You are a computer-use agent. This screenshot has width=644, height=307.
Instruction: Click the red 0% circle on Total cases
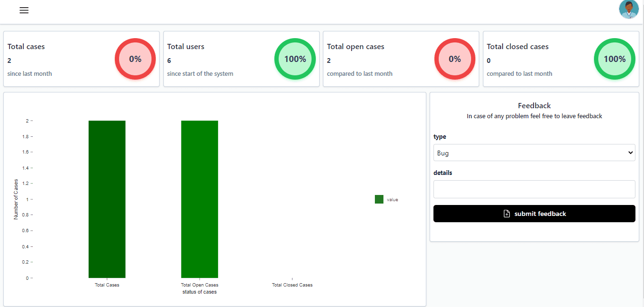(x=135, y=59)
